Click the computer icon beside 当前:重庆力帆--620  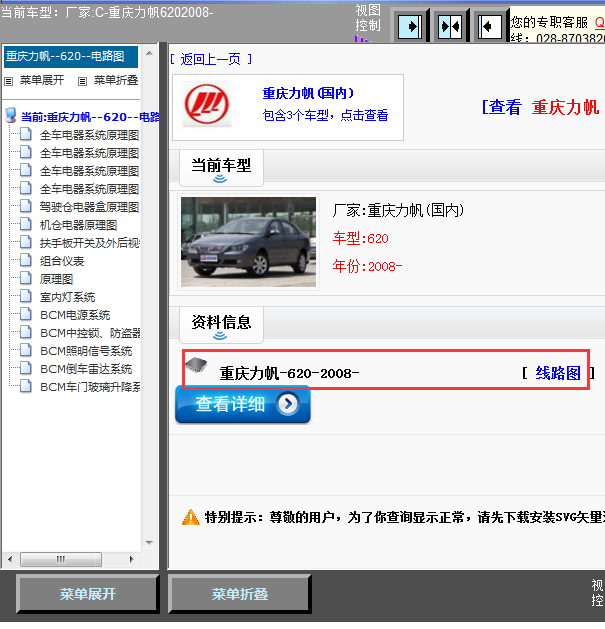pos(11,116)
